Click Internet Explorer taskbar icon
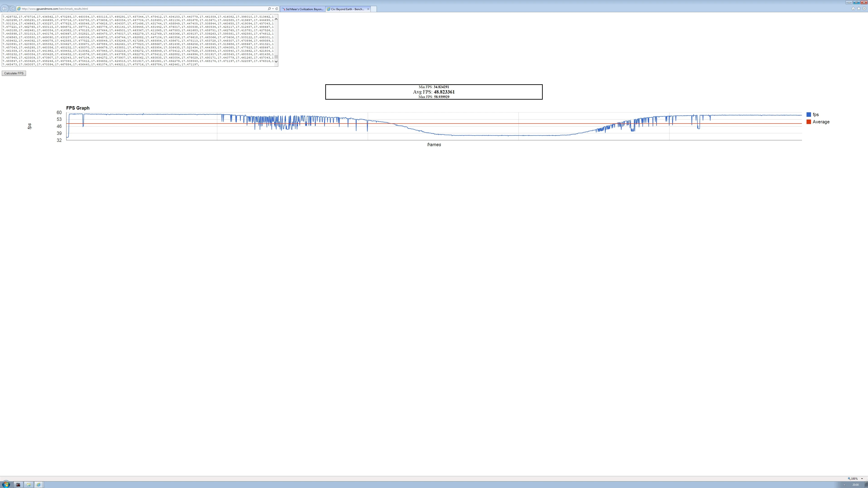868x488 pixels. coord(38,485)
